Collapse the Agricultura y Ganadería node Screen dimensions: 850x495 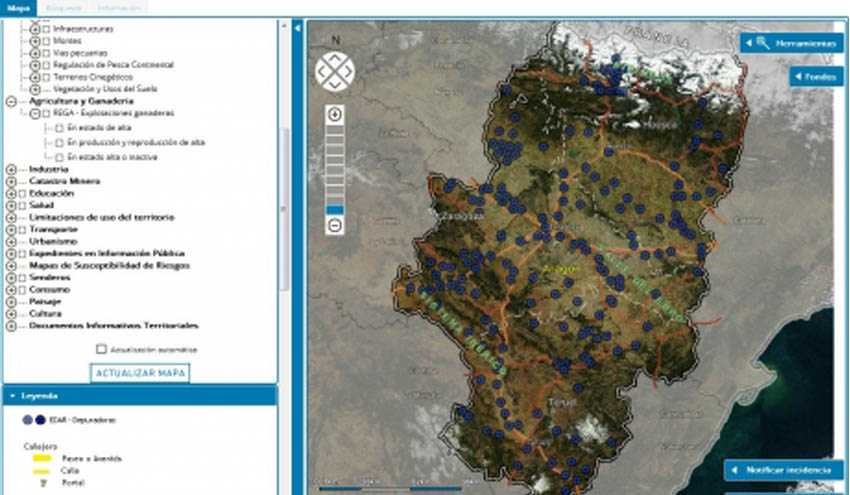11,101
